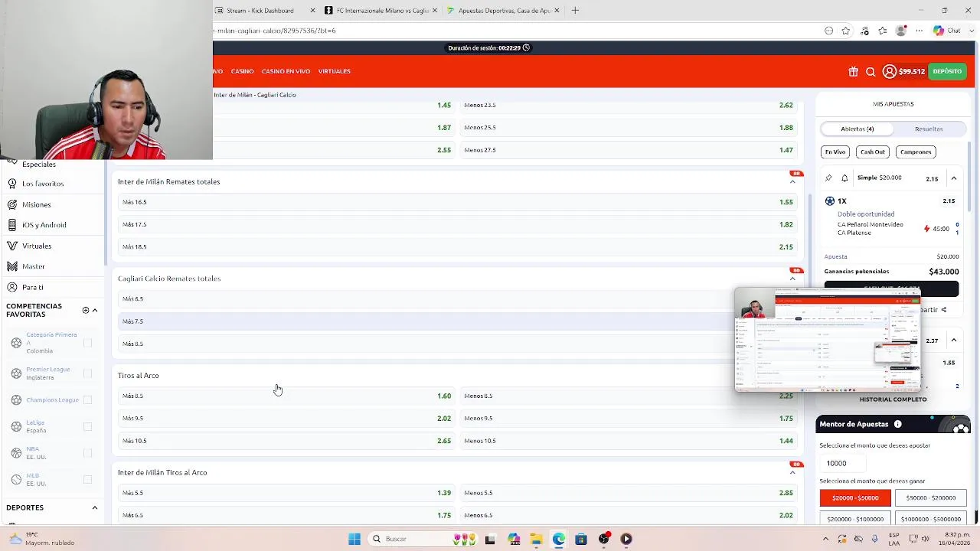This screenshot has height=551, width=980.
Task: Click the iOS y Android sidebar icon
Action: [12, 225]
